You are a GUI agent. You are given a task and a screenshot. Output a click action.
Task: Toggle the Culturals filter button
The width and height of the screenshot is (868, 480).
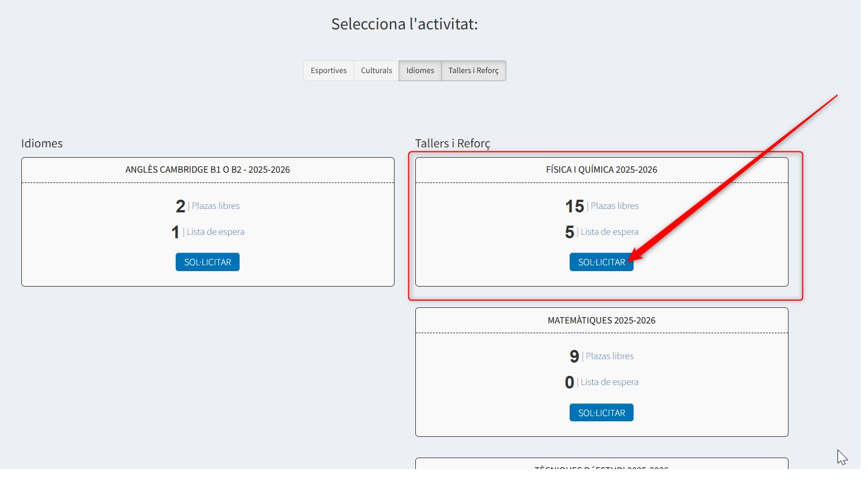tap(376, 71)
